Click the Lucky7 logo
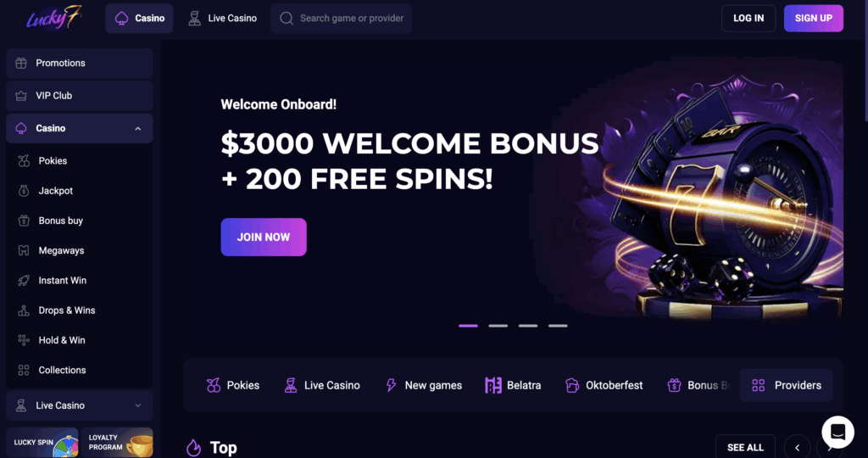 [x=53, y=19]
